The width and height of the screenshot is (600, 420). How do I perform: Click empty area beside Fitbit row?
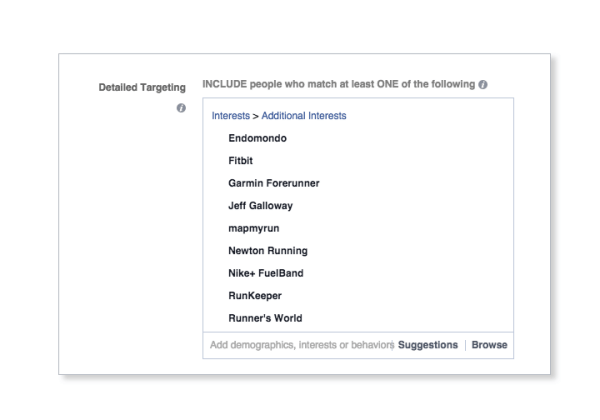383,161
